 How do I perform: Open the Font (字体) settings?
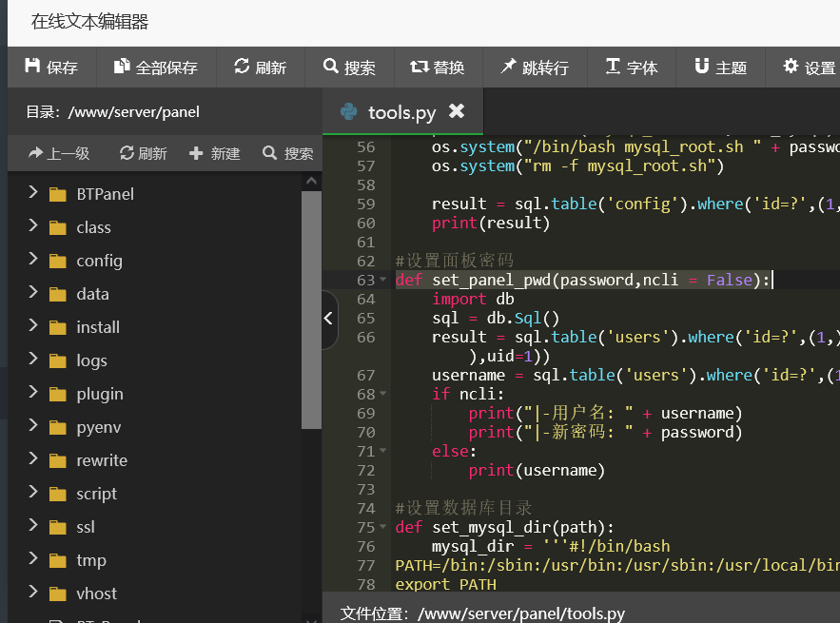(631, 68)
